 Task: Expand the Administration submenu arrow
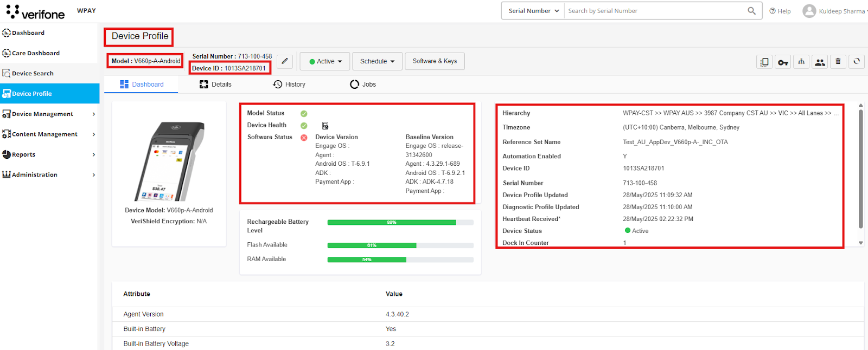[x=94, y=174]
